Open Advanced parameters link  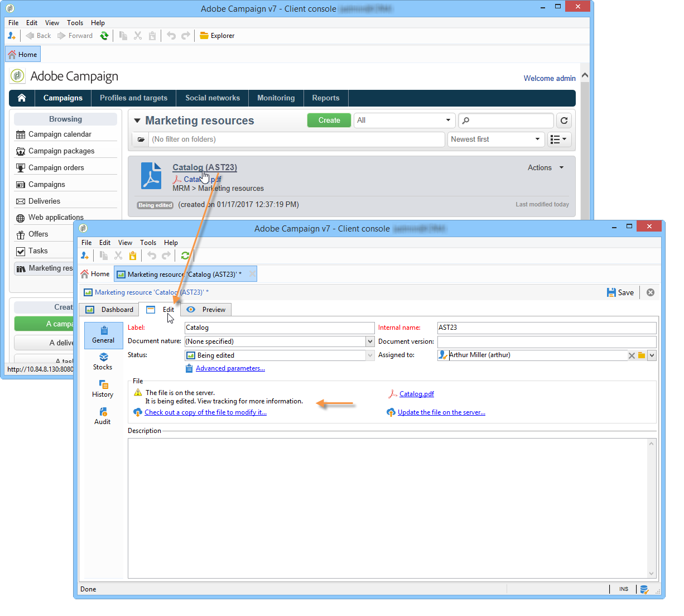tap(230, 368)
